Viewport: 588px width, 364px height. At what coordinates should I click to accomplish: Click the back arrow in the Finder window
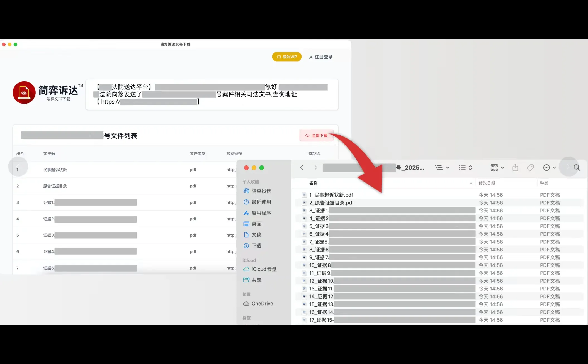tap(302, 167)
